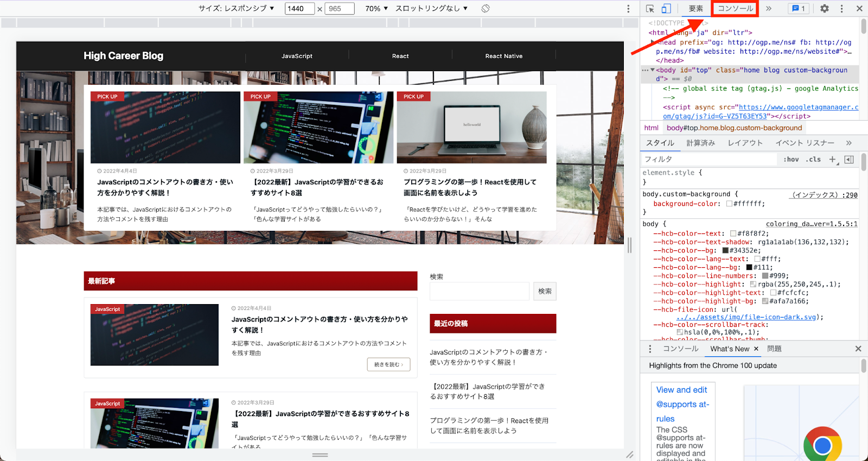Select the スタイル tab
This screenshot has width=868, height=461.
tap(660, 143)
